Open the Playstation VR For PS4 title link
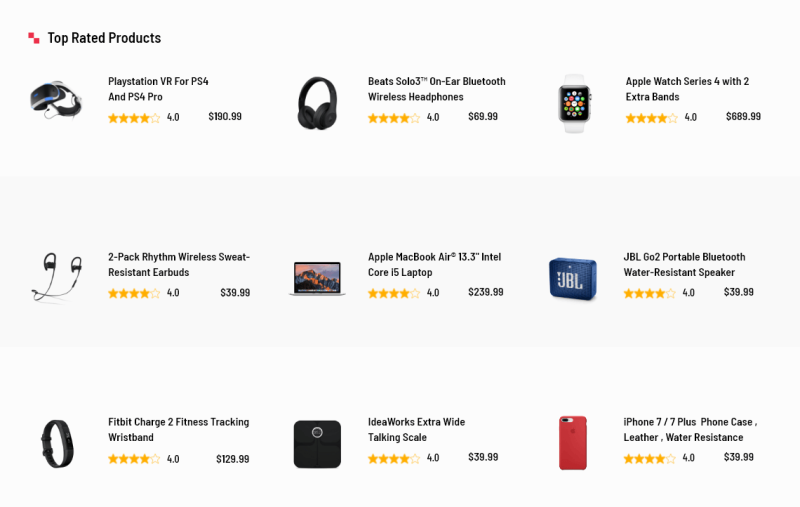Image resolution: width=800 pixels, height=507 pixels. tap(158, 89)
